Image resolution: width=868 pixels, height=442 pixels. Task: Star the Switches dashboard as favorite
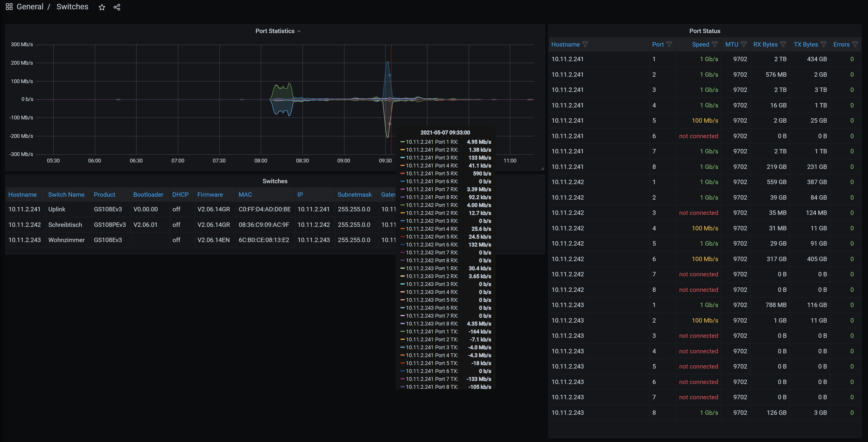(x=101, y=7)
